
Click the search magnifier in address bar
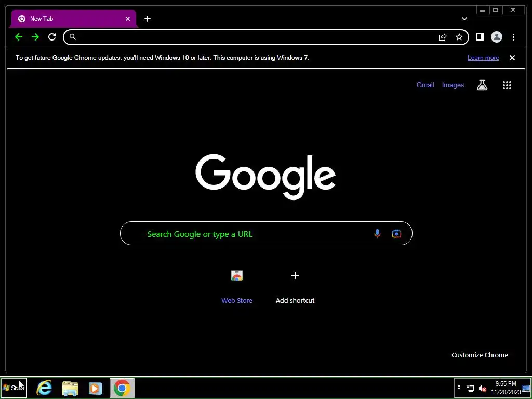click(73, 37)
